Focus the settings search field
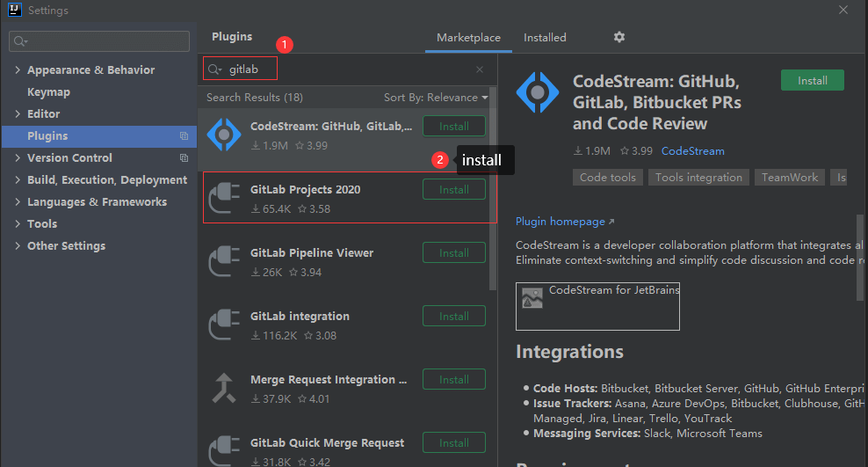 pos(99,41)
